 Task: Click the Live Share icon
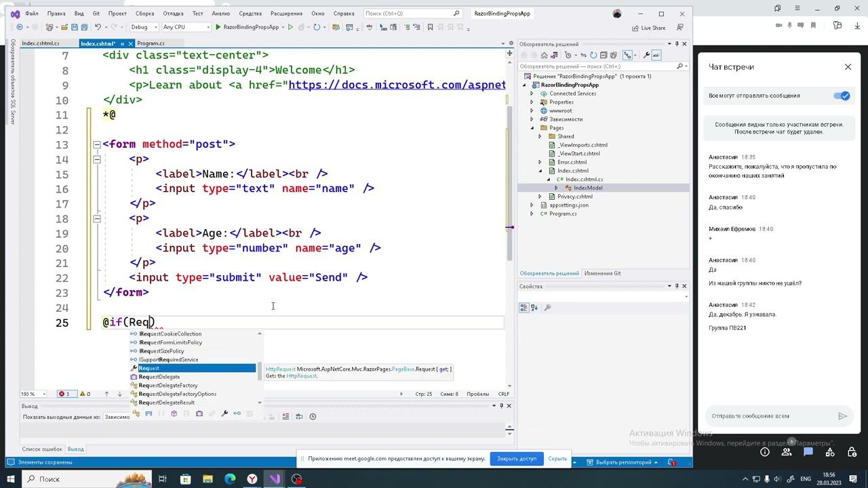click(x=635, y=28)
